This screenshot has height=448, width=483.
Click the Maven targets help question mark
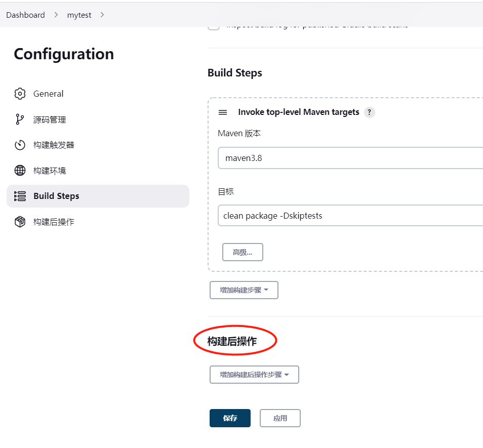370,112
